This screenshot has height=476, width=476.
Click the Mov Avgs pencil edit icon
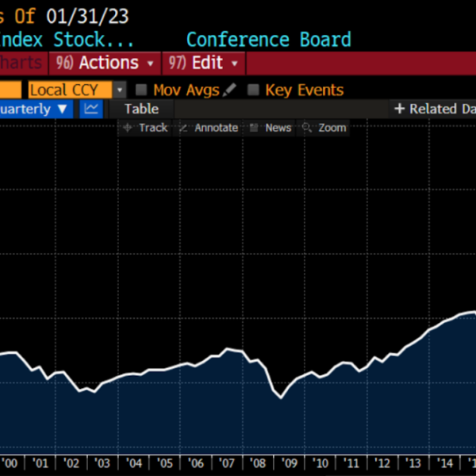click(x=230, y=90)
